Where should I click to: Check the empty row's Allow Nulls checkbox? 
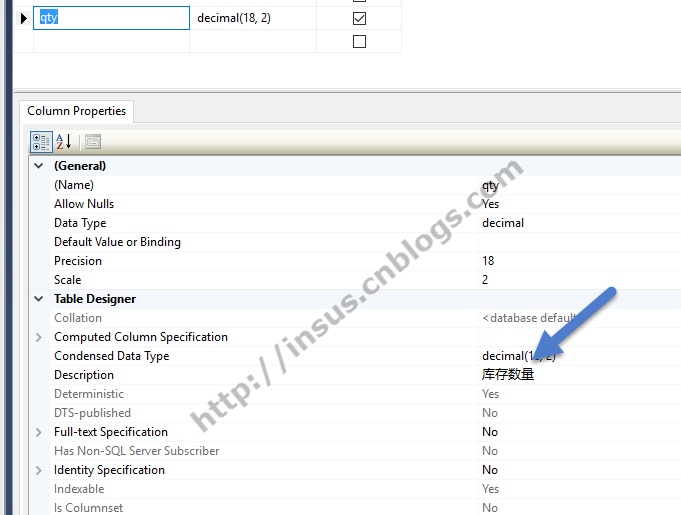coord(360,41)
